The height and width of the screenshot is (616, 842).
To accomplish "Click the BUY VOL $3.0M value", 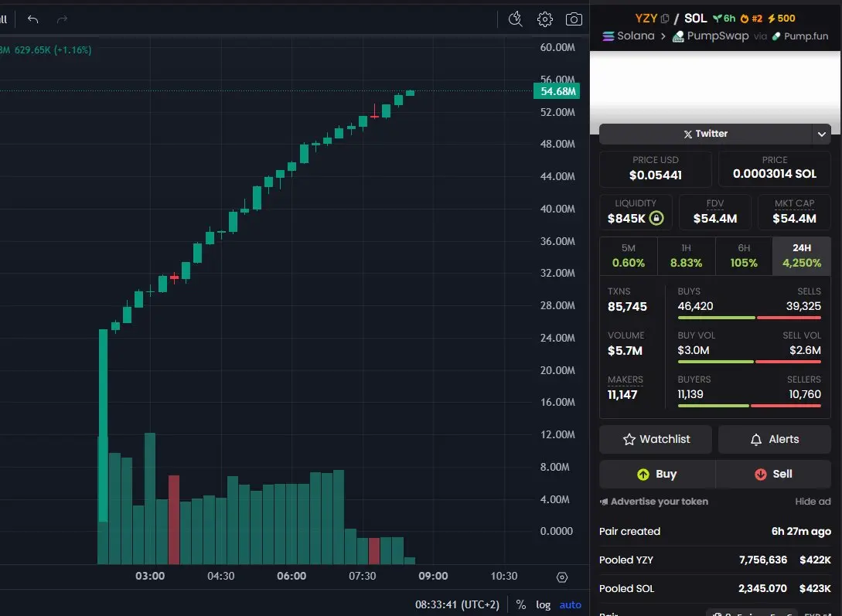I will 694,350.
